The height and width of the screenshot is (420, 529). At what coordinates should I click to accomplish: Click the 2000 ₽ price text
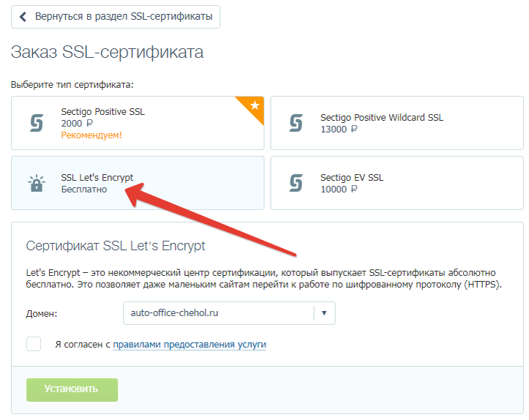coord(77,124)
